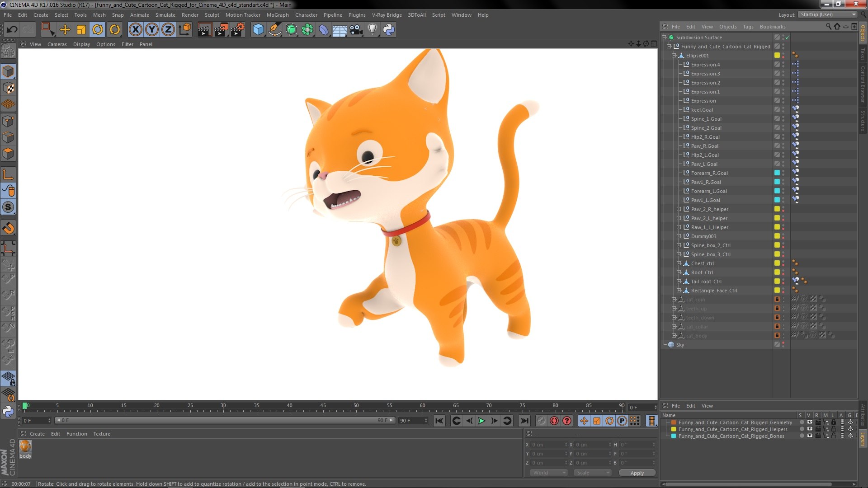Open Edit Render Settings icon
Image resolution: width=868 pixels, height=488 pixels.
238,30
